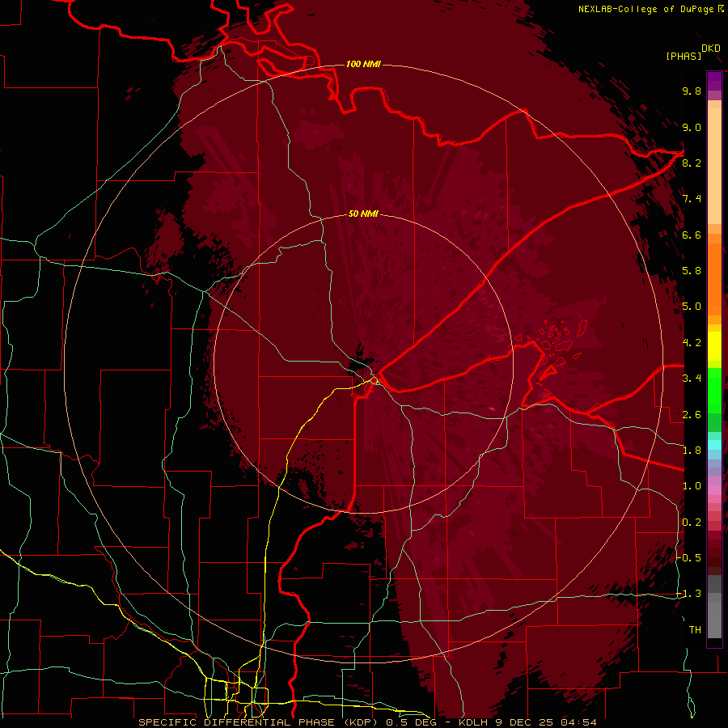The image size is (728, 728).
Task: Click the 7.4 value on the scale
Action: click(x=692, y=199)
